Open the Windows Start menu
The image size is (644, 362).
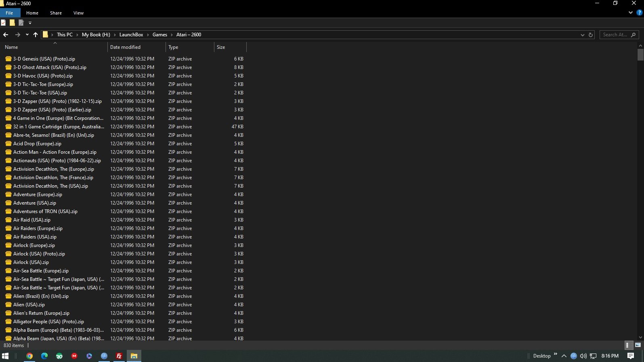tap(5, 356)
